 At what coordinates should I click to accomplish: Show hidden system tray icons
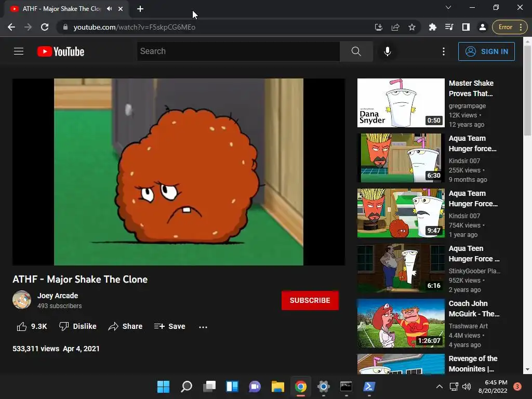tap(440, 387)
